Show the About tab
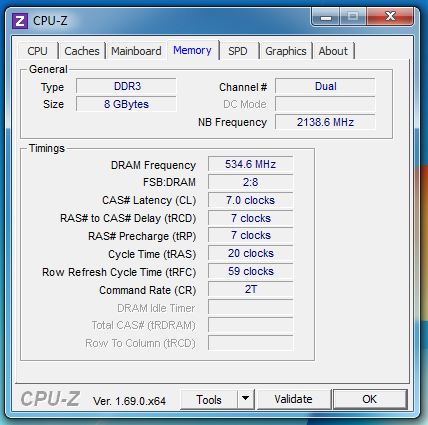Screen dimensions: 428x425 click(x=333, y=51)
